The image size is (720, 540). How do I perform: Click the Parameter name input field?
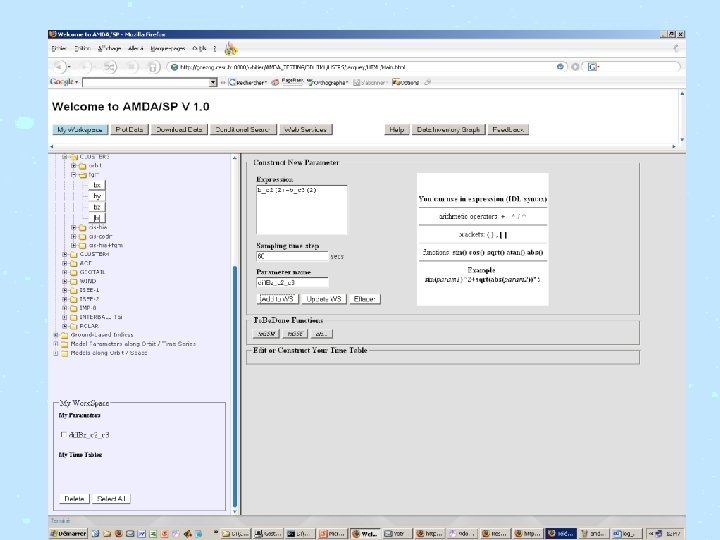[292, 282]
